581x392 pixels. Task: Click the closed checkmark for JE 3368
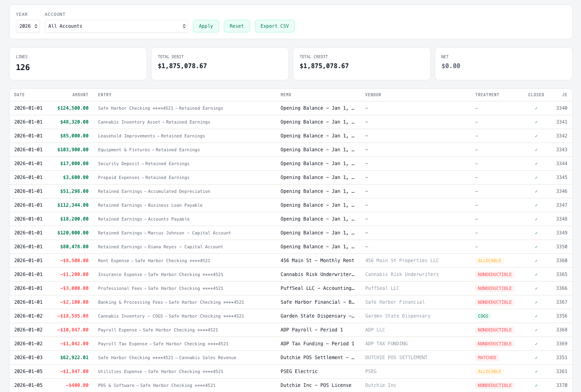click(x=536, y=330)
